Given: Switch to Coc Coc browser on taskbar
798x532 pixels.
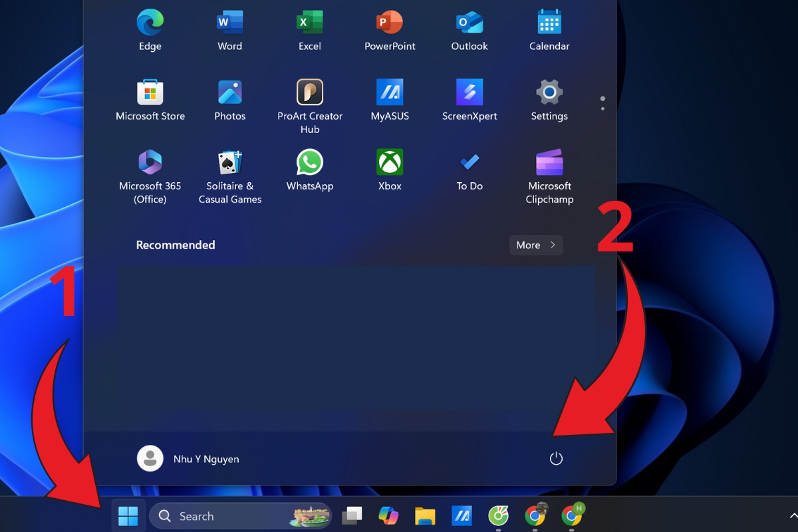Looking at the screenshot, I should point(498,515).
